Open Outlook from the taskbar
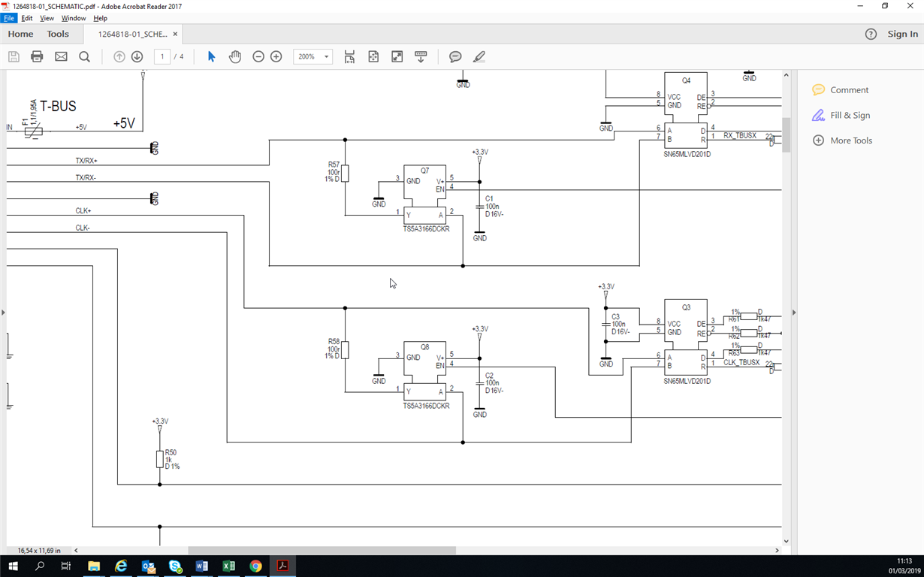This screenshot has width=924, height=577. coord(148,566)
